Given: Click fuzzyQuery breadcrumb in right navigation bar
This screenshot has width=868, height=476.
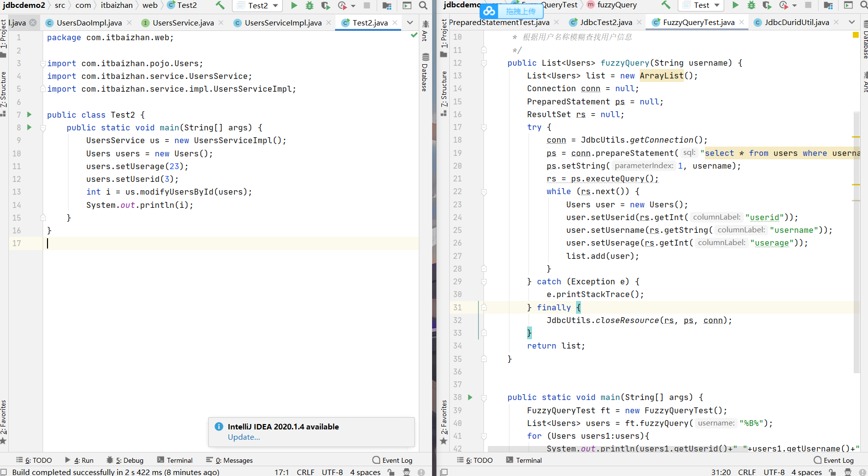Looking at the screenshot, I should [x=612, y=5].
